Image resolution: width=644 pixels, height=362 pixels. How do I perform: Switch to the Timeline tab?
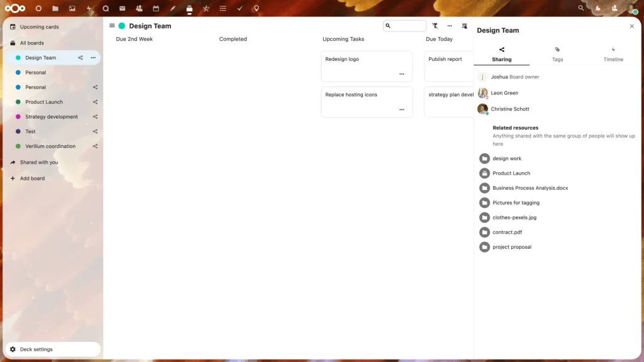(613, 54)
